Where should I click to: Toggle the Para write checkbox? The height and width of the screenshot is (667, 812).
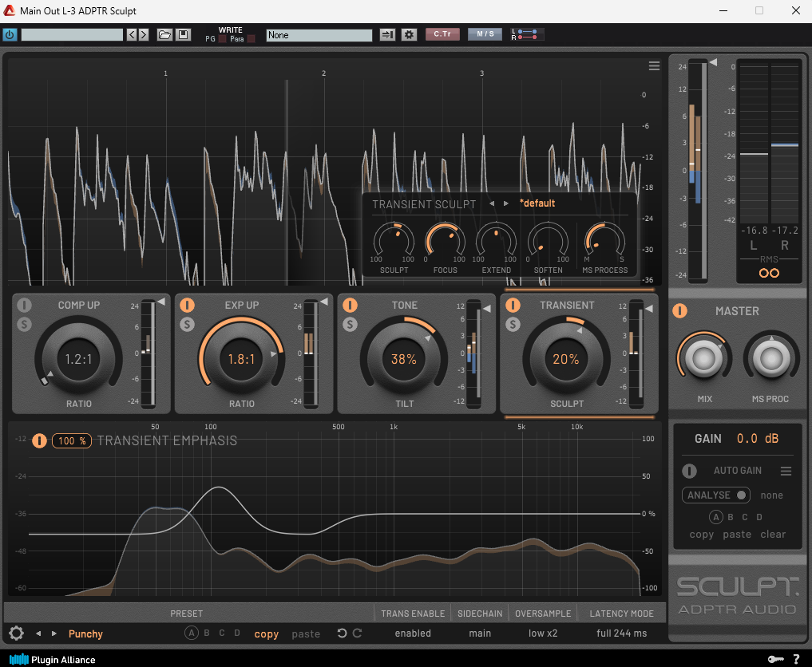252,39
